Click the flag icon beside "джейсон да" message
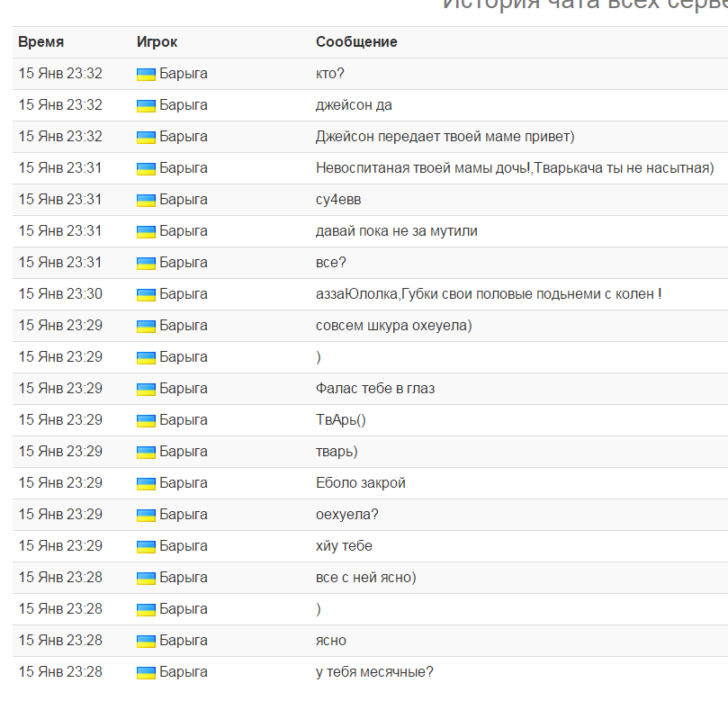The height and width of the screenshot is (701, 728). coord(146,105)
